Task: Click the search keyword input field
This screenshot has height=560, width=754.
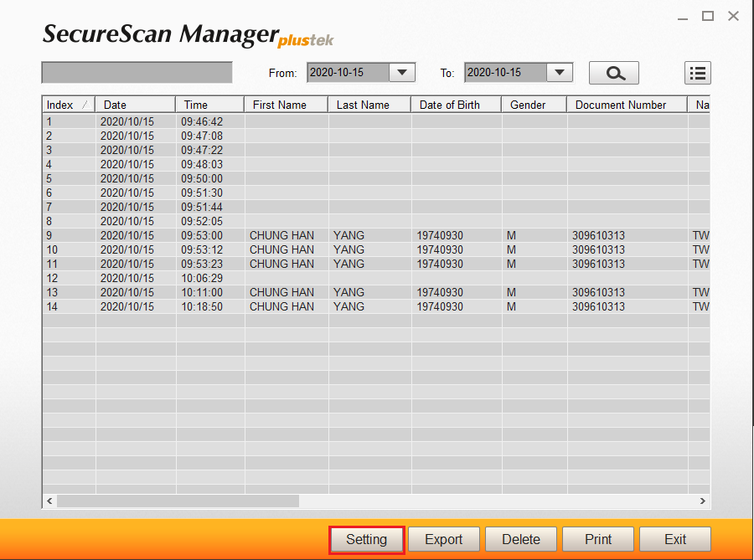Action: point(137,73)
